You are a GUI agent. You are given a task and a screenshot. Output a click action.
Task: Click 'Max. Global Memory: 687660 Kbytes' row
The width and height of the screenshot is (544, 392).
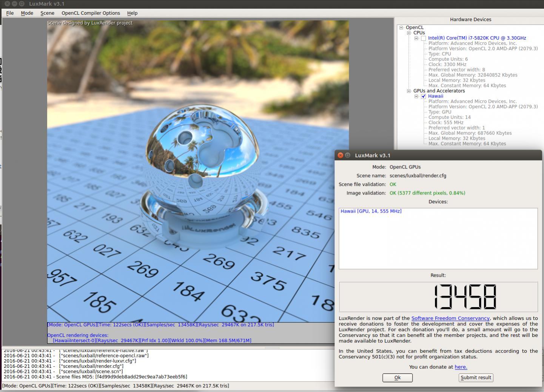(470, 133)
